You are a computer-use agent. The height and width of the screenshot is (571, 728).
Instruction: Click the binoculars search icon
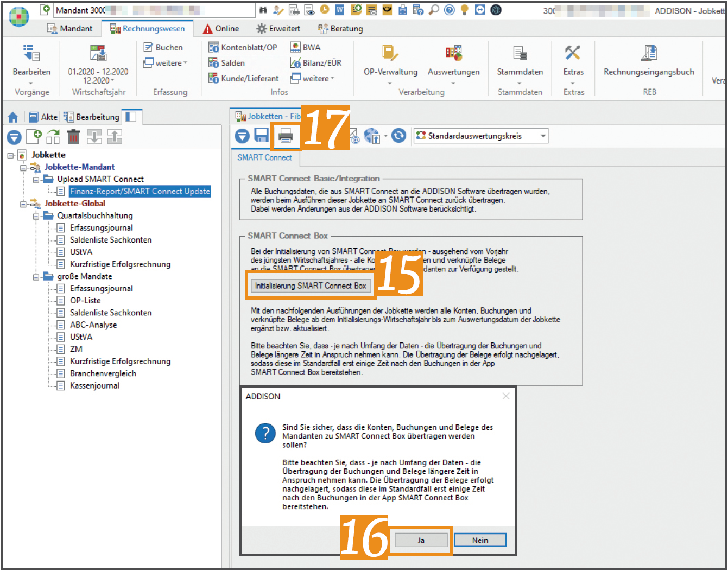[263, 10]
